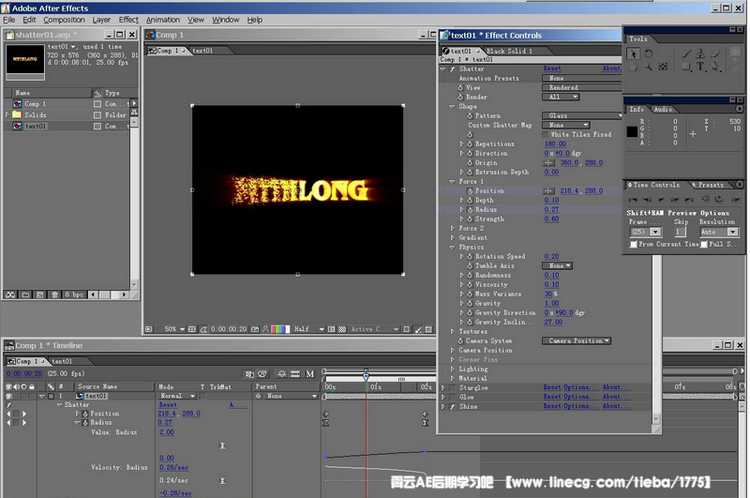Toggle region of interest in Comp viewer
This screenshot has height=498, width=750.
tap(331, 329)
